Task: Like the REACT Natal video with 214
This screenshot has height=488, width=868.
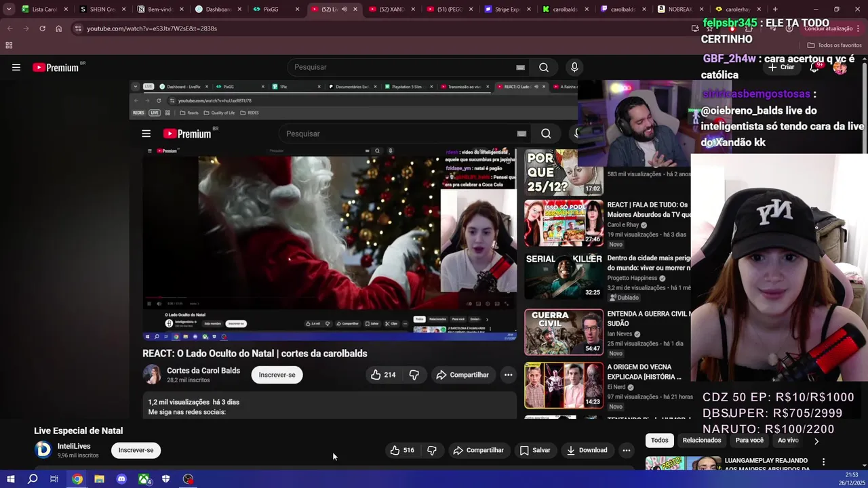Action: click(x=383, y=375)
